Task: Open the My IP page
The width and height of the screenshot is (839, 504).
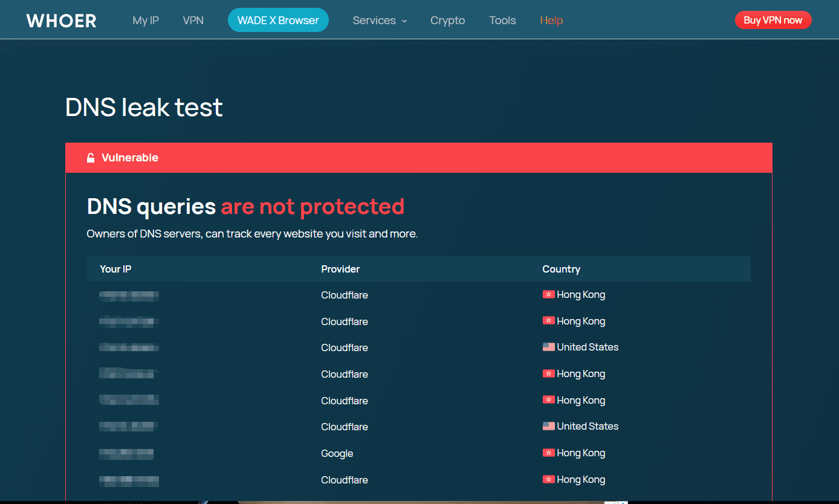Action: [x=146, y=21]
